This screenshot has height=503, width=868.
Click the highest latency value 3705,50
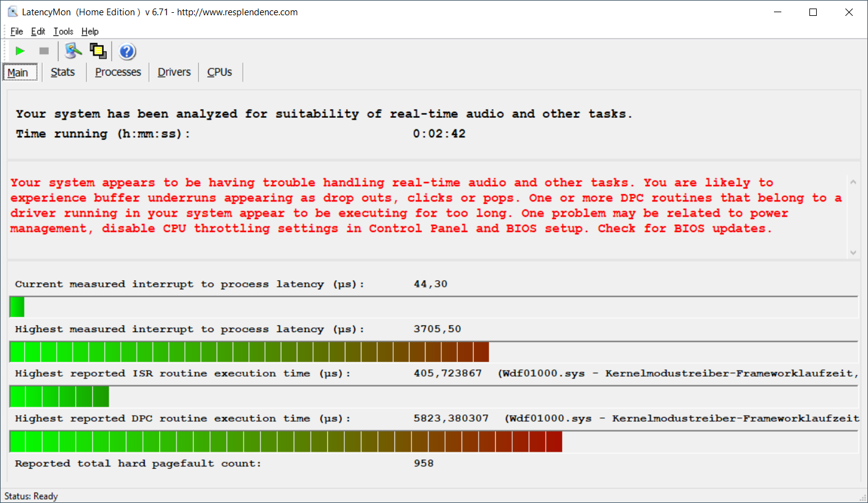[437, 329]
